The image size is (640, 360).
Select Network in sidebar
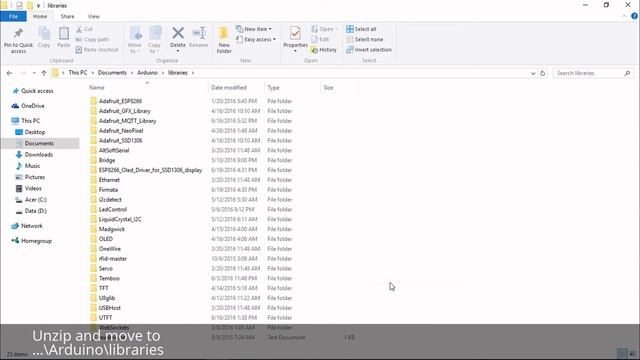coord(27,226)
